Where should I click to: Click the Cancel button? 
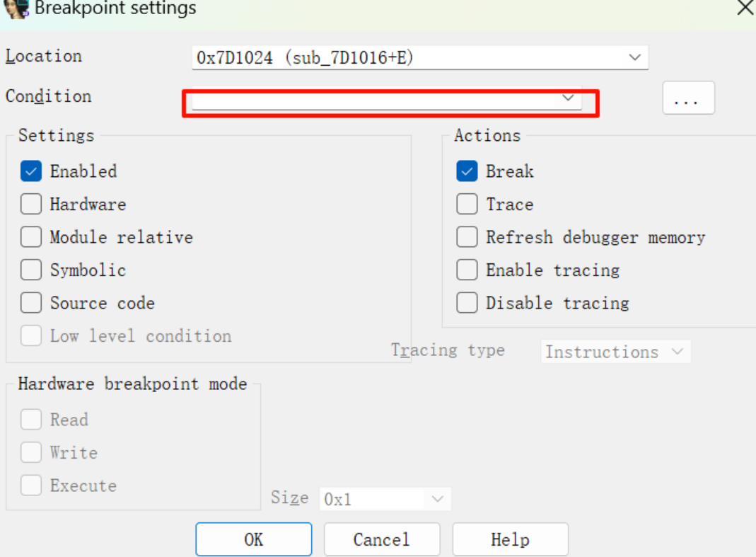(x=382, y=540)
